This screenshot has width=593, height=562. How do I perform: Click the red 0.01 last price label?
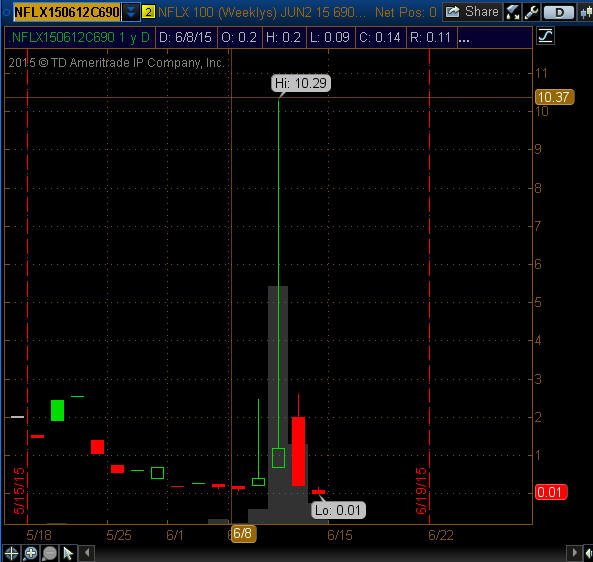551,492
